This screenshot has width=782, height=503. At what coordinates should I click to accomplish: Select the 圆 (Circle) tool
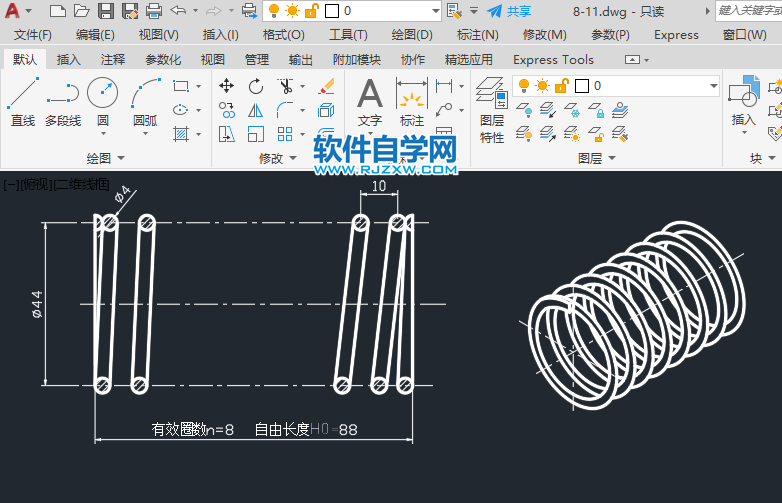tap(103, 102)
